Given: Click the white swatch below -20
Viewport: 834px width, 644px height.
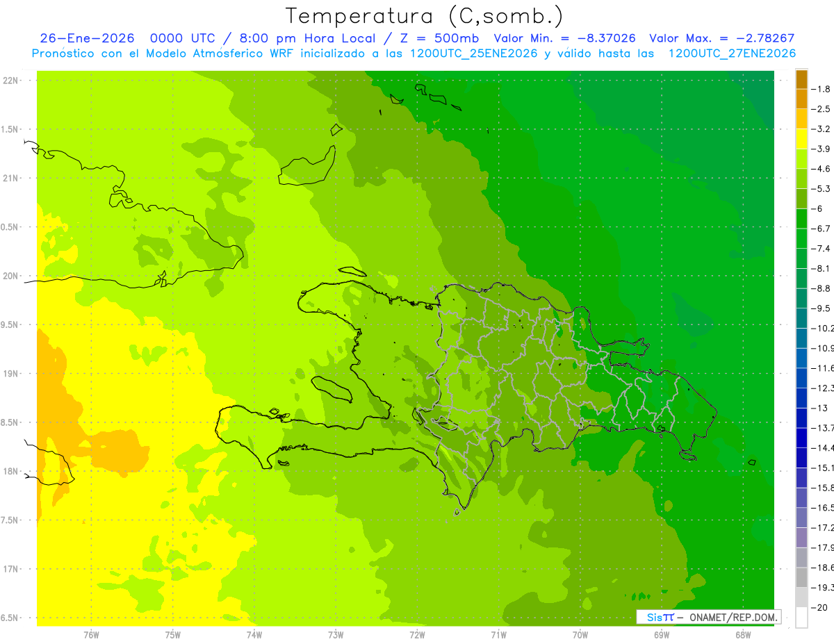Looking at the screenshot, I should [801, 617].
